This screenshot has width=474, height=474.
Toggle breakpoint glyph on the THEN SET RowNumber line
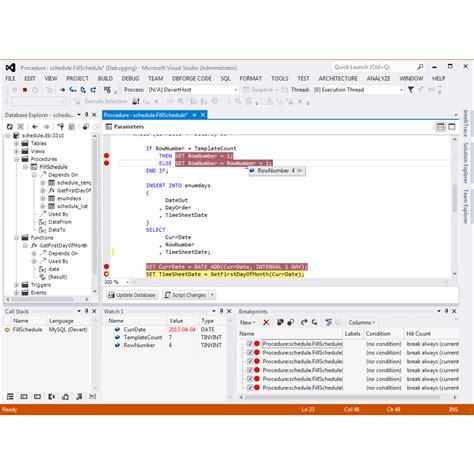click(x=106, y=156)
